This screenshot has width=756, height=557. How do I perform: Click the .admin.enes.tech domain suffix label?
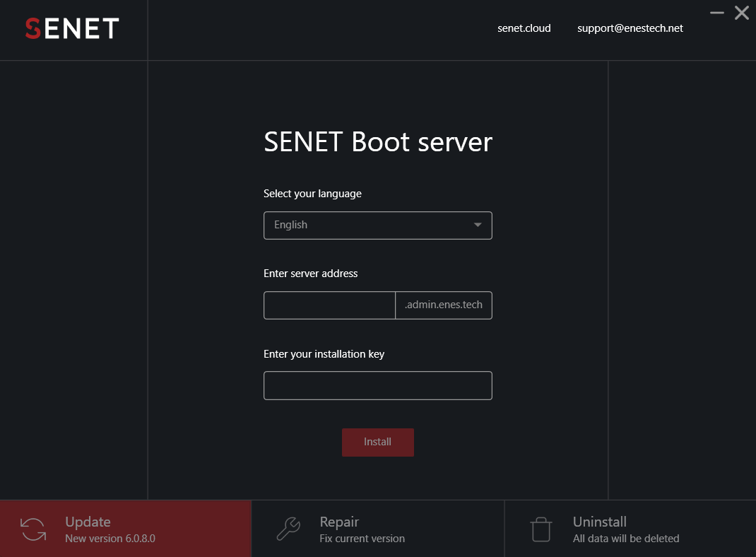coord(443,305)
